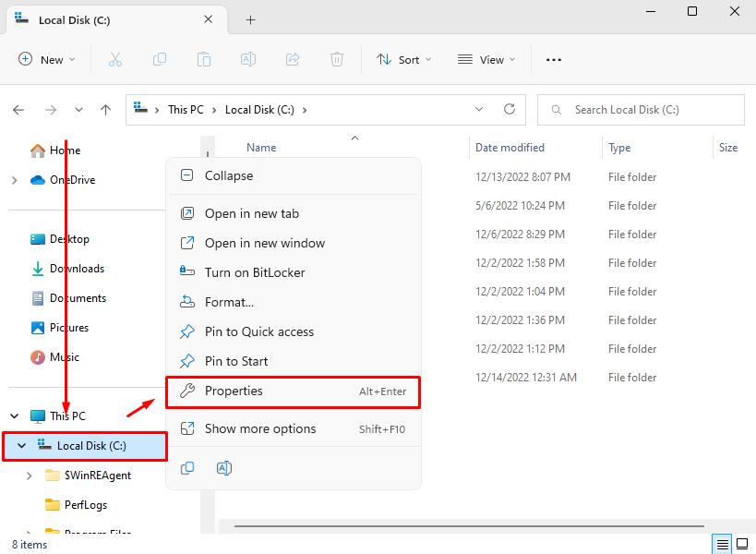Open the View dropdown

[486, 59]
